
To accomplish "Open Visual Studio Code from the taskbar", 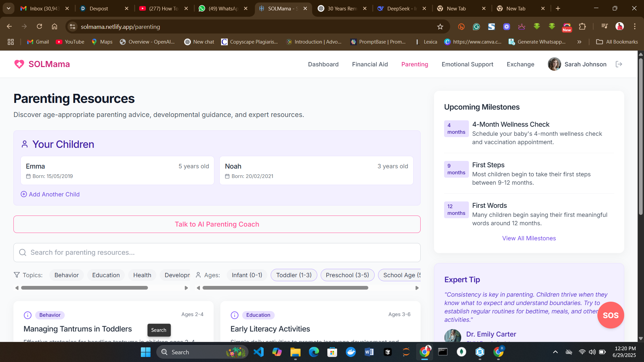I will [x=259, y=352].
